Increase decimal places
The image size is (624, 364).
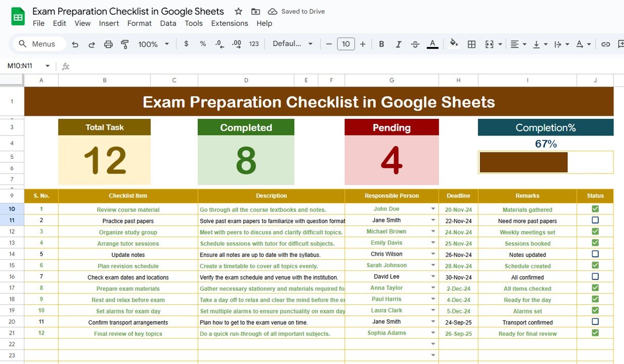coord(236,44)
